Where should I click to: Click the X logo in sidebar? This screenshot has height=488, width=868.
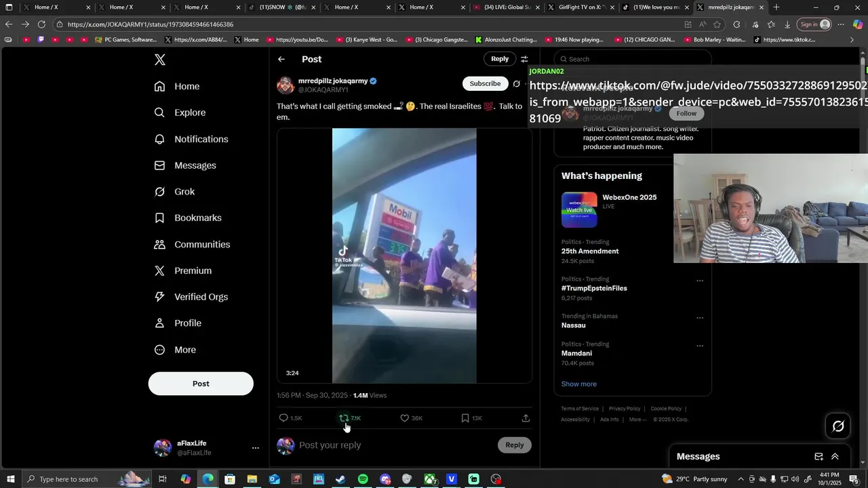point(160,60)
